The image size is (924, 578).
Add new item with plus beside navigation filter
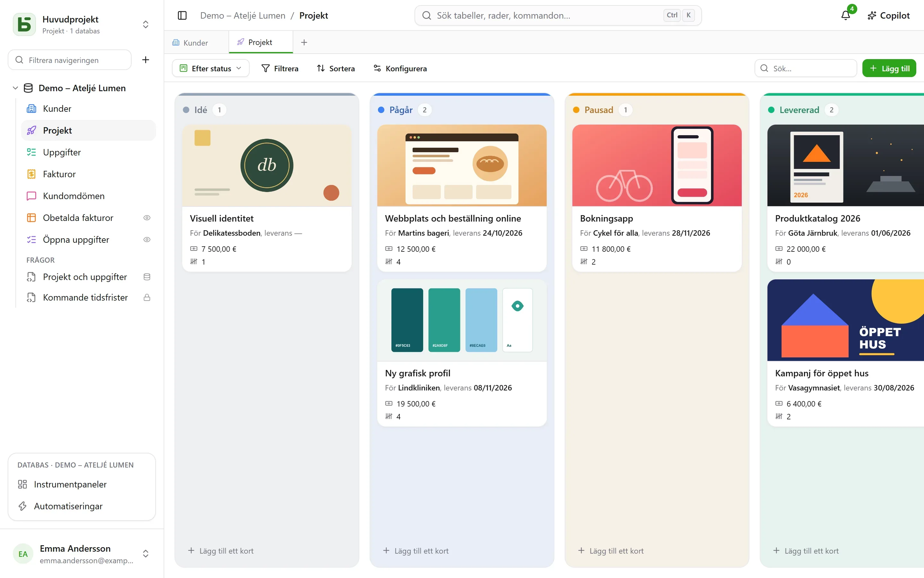(x=145, y=60)
